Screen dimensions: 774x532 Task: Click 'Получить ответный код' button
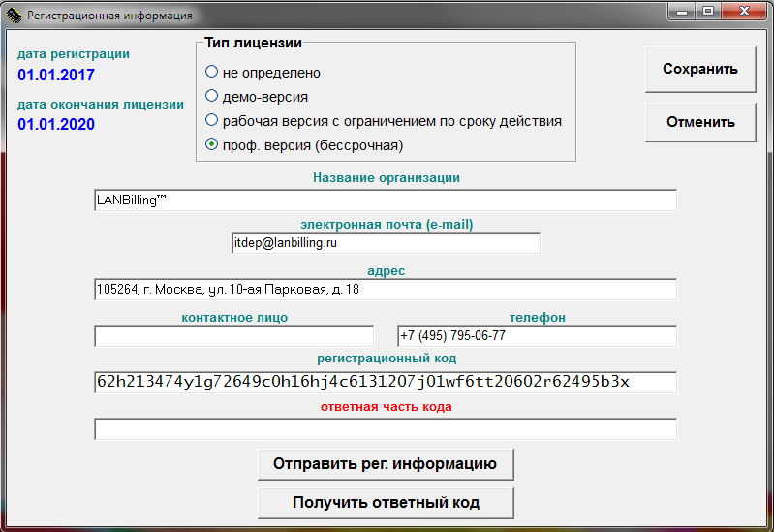(386, 502)
